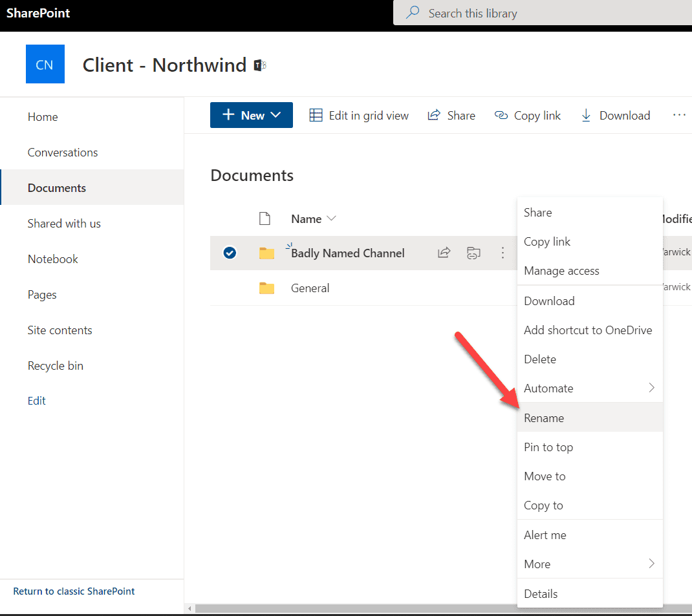Click the file type column header icon

tap(265, 218)
